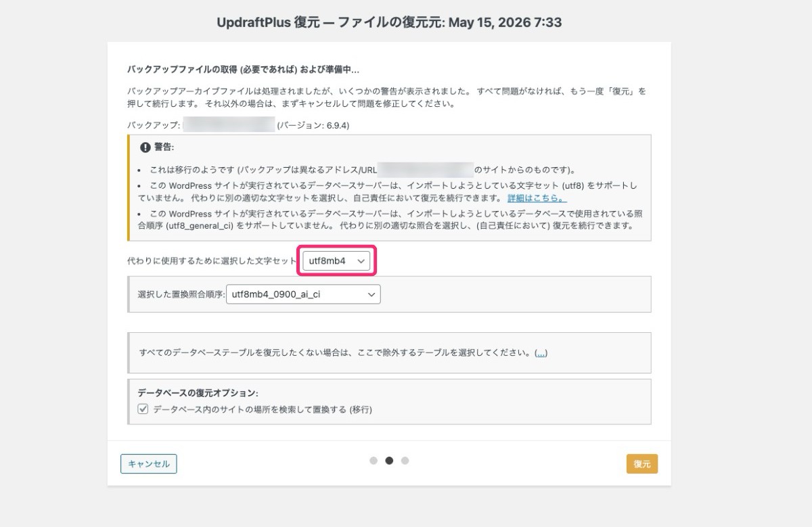Expand the (...) table exclusion link

[x=541, y=353]
